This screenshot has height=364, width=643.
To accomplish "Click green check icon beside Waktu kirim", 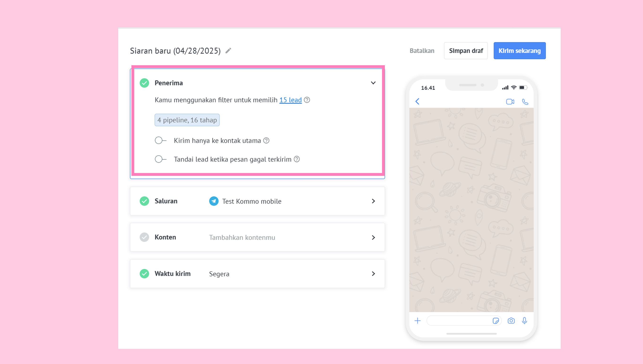I will click(144, 274).
